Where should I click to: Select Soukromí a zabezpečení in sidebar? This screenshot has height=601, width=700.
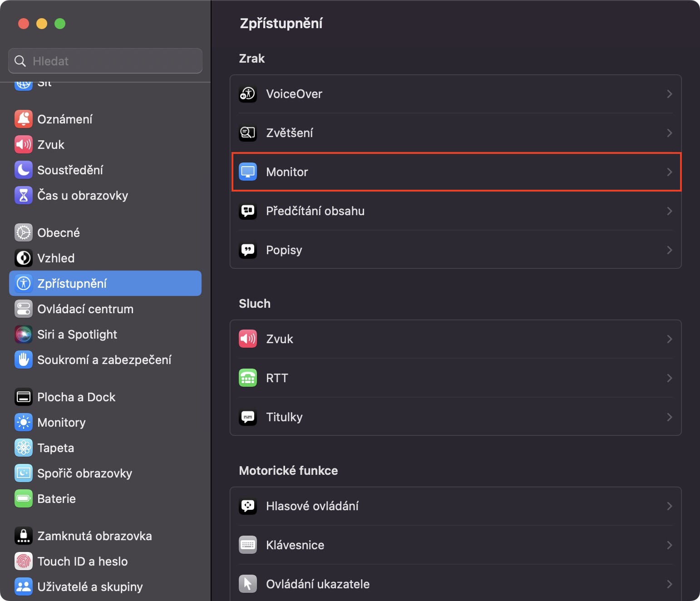click(104, 360)
